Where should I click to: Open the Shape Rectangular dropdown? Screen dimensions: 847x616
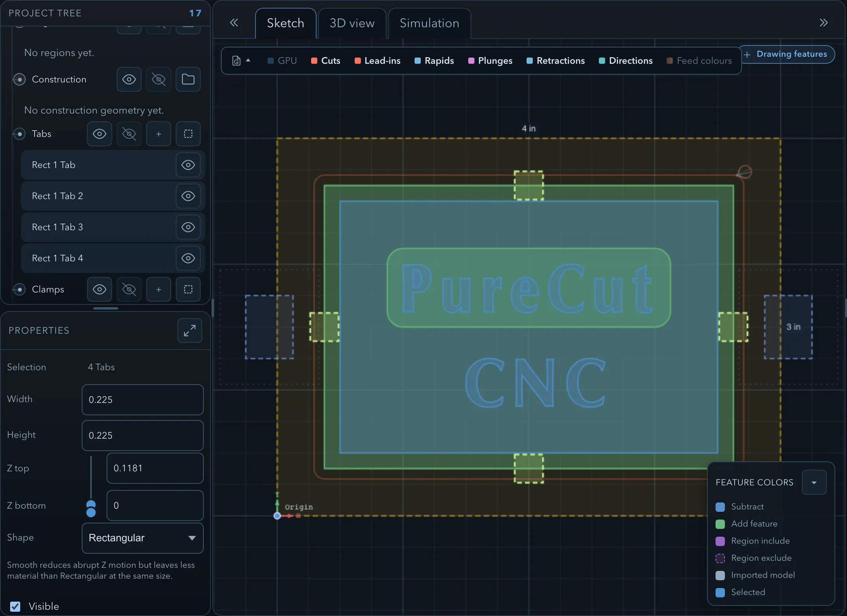coord(143,538)
